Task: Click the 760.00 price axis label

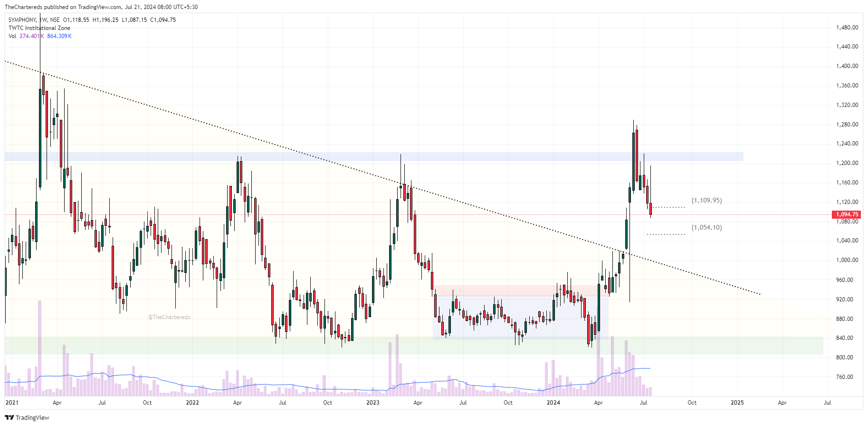Action: pos(845,377)
